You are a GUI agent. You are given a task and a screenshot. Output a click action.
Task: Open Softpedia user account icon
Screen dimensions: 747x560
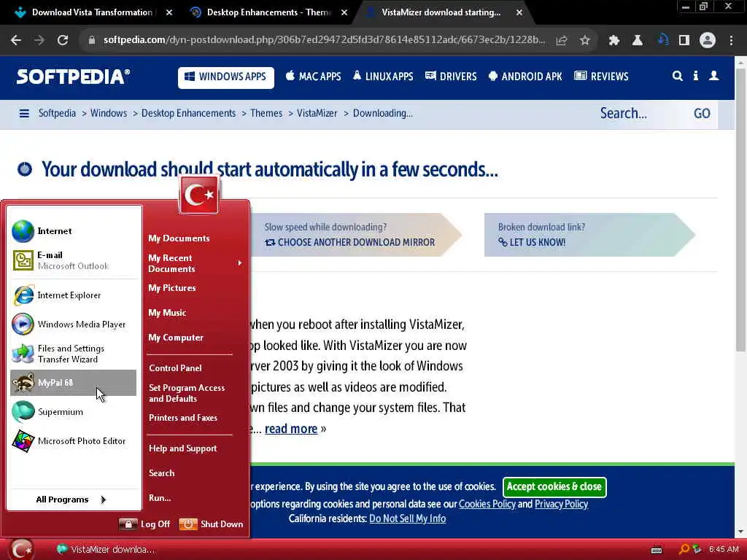coord(713,76)
